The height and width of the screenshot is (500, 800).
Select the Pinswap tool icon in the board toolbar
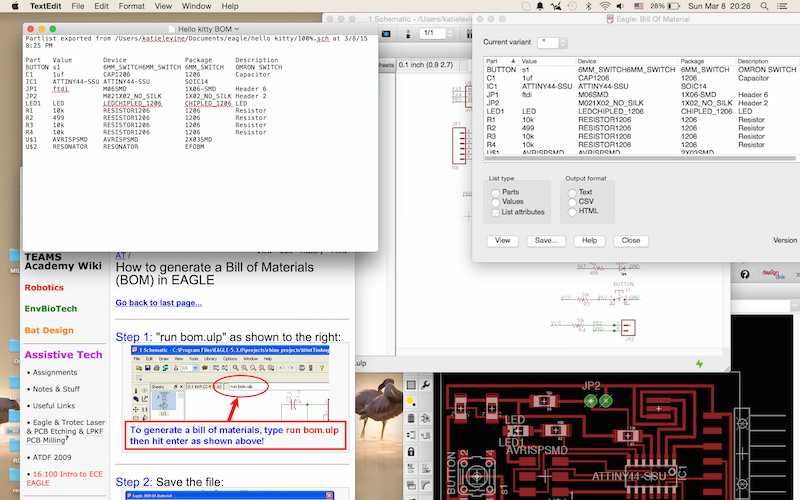pos(411,435)
